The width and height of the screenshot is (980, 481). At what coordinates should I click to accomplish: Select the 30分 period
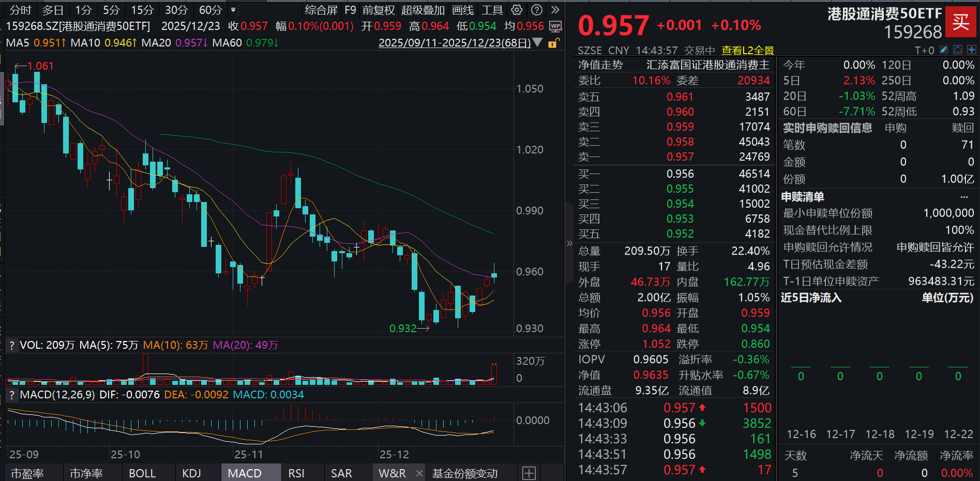click(176, 10)
